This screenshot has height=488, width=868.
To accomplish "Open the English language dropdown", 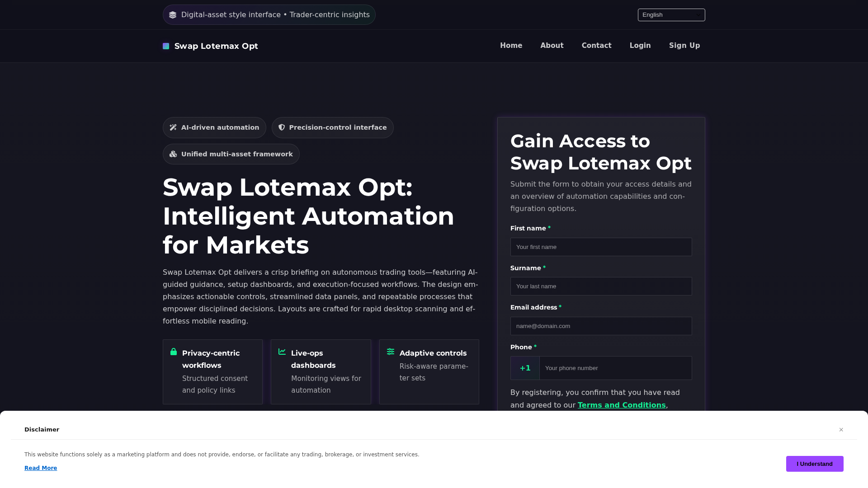I will (671, 15).
